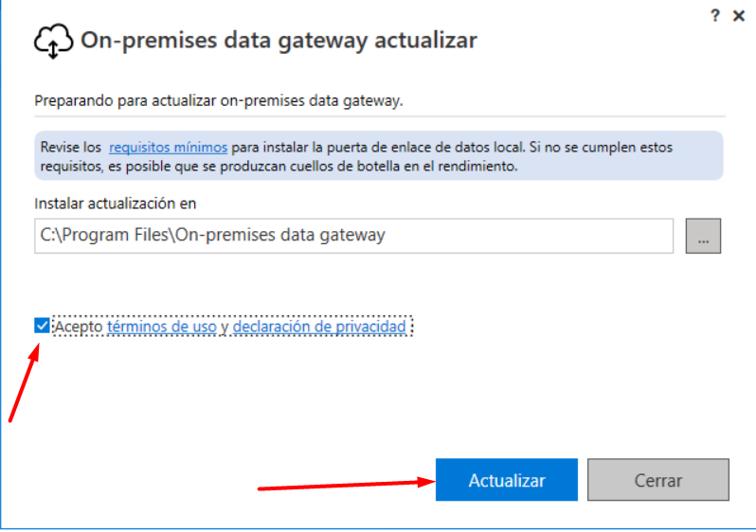This screenshot has height=532, width=756.
Task: Dismiss the dialog with Cerrar button
Action: click(658, 480)
